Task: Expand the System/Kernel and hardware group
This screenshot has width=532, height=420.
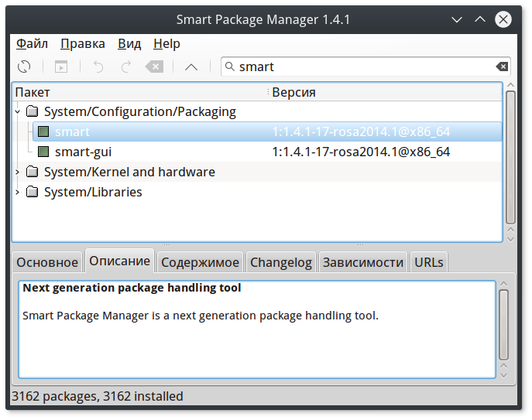Action: 18,172
